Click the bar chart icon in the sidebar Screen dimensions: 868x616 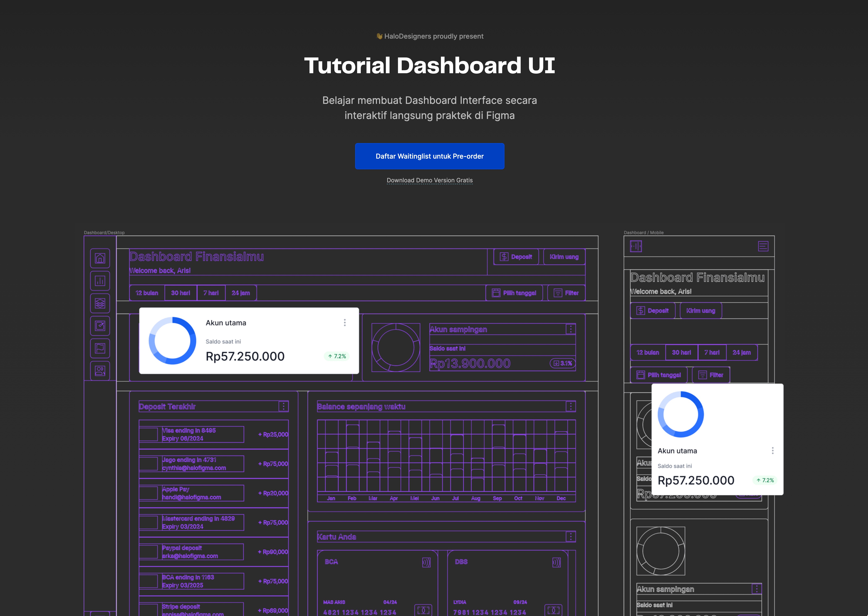click(x=100, y=281)
